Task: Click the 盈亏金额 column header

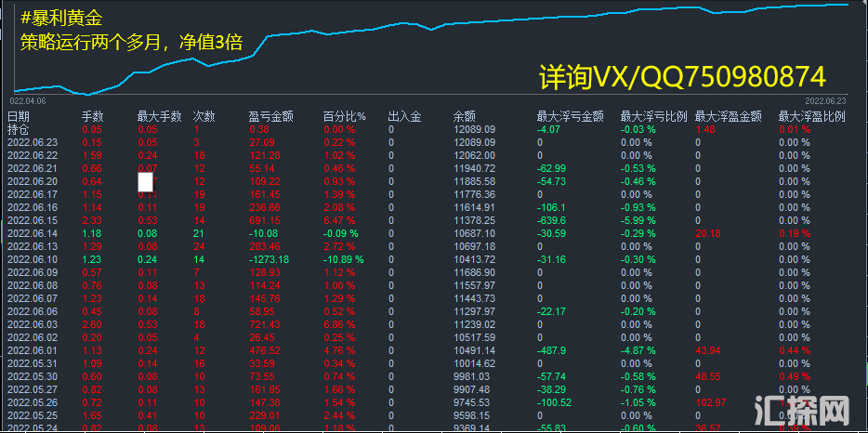Action: (271, 116)
